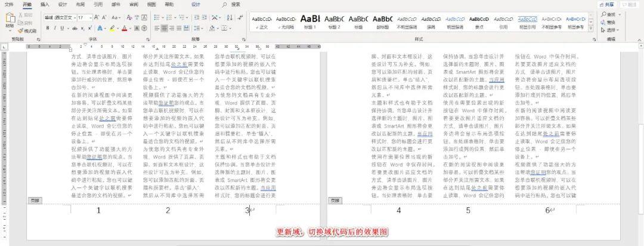Apply the 要点 style
Image resolution: width=644 pixels, height=246 pixels.
479,22
